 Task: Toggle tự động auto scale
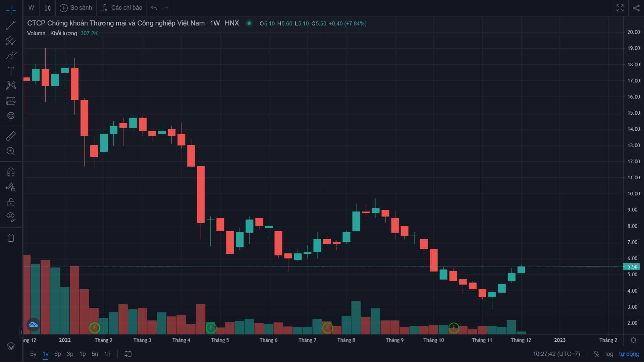tap(629, 354)
